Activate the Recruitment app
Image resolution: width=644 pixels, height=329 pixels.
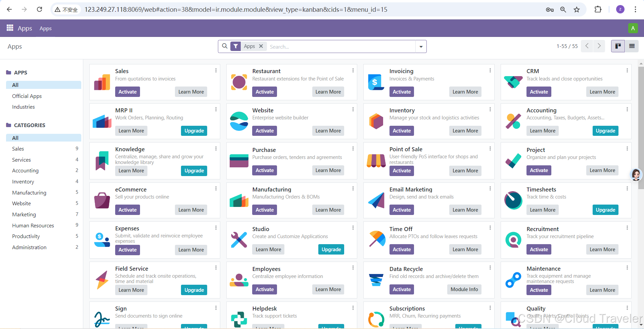539,250
